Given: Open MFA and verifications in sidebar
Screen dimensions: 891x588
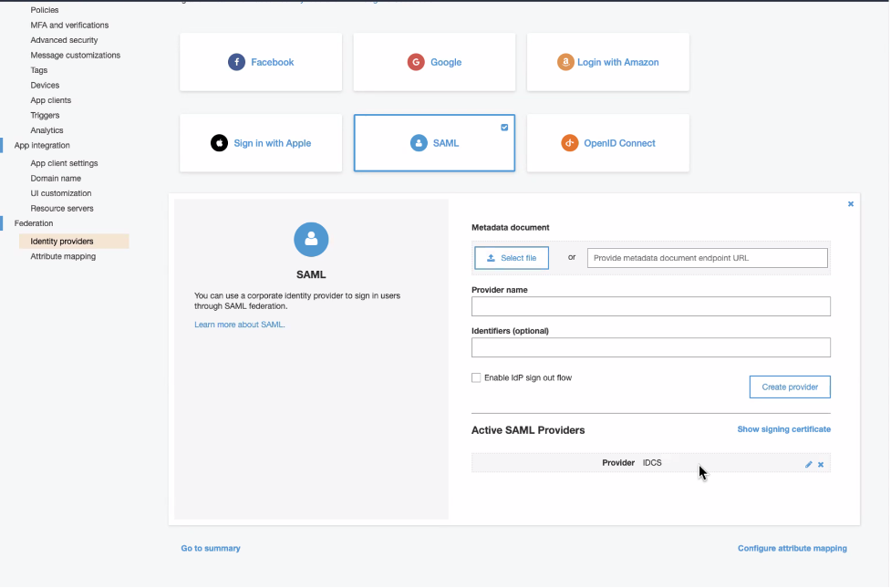Looking at the screenshot, I should point(69,25).
